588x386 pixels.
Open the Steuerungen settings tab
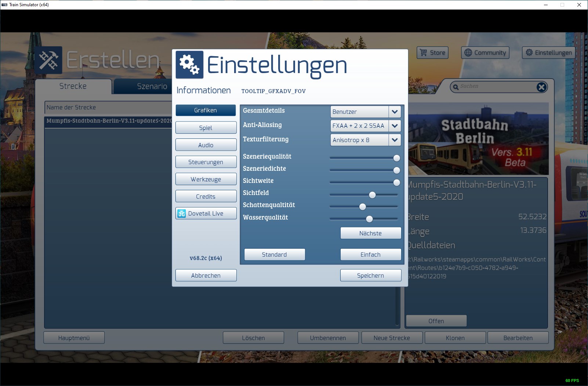click(206, 162)
